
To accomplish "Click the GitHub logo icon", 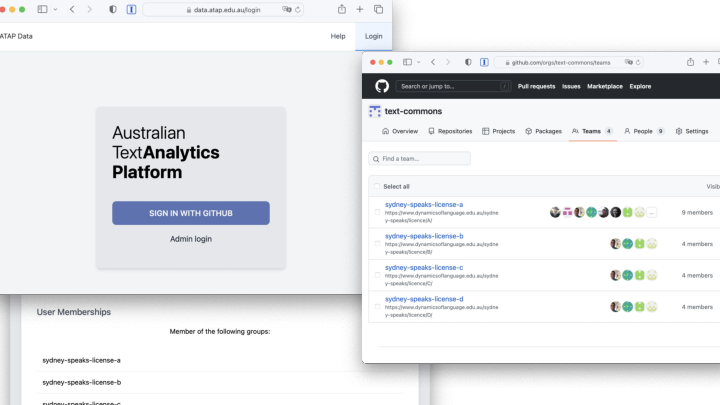I will tap(382, 86).
